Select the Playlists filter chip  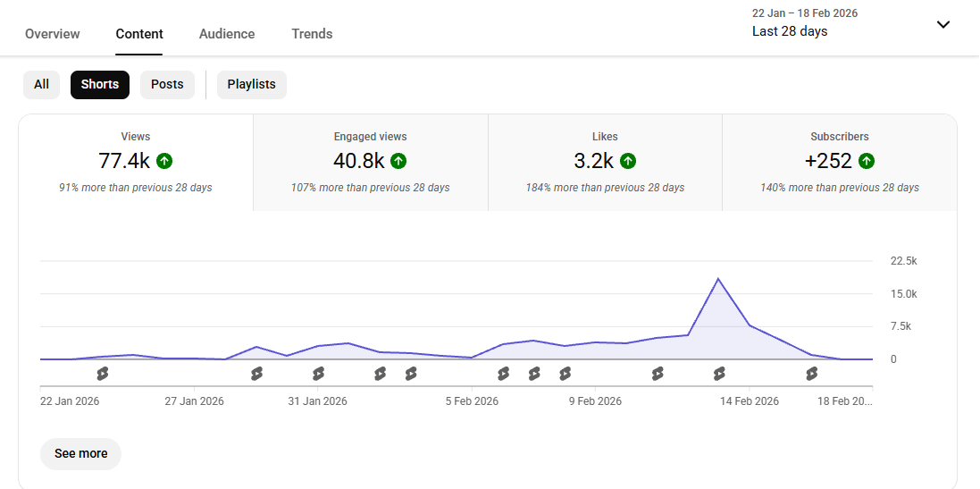pyautogui.click(x=251, y=85)
